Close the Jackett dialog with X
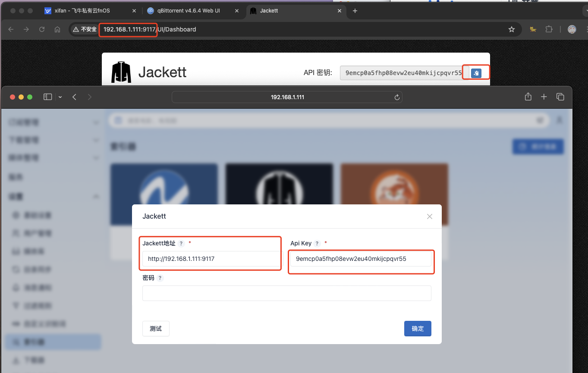The height and width of the screenshot is (373, 588). 430,216
